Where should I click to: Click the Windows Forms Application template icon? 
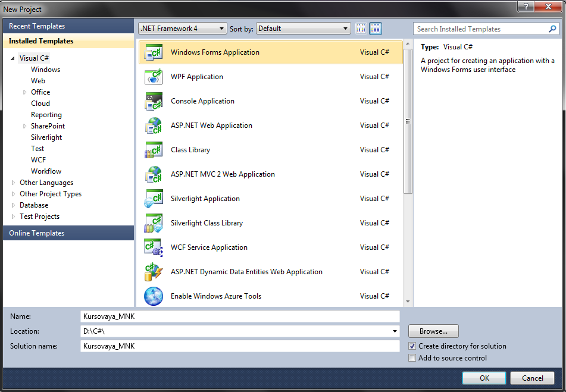(154, 52)
